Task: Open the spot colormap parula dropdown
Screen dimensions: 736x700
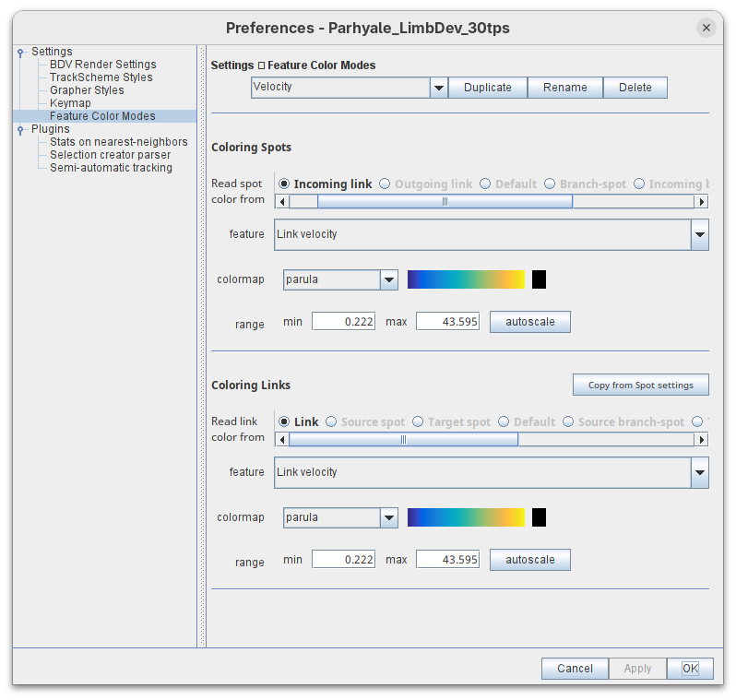Action: 389,279
